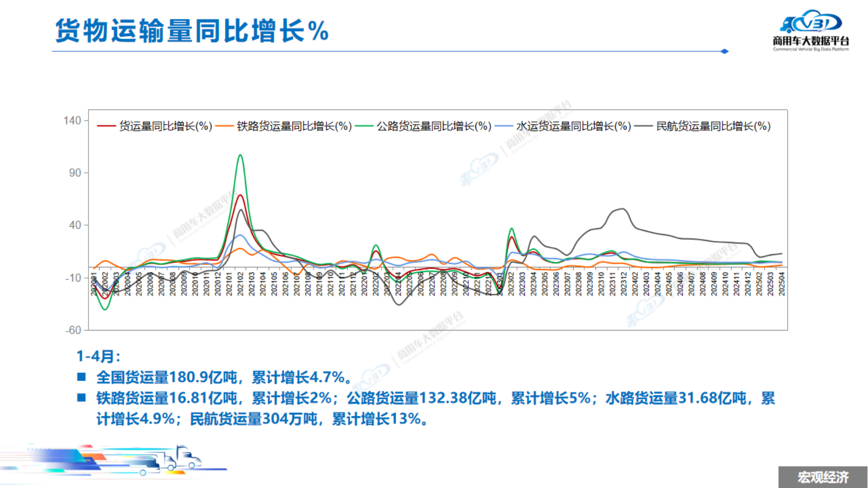Toggle the 铁路货运量同比增长(%) legend entry
This screenshot has height=488, width=868.
[x=294, y=126]
